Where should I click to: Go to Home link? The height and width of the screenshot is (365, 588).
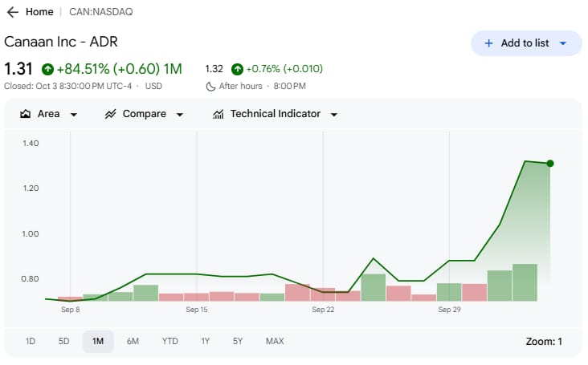39,12
